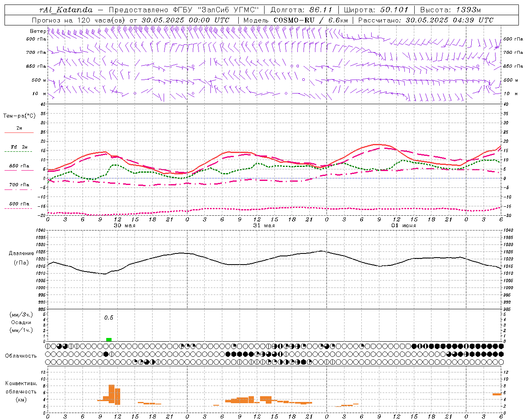525x420 pixels.
Task: Click the Облачность cloudiness label
Action: (21, 356)
